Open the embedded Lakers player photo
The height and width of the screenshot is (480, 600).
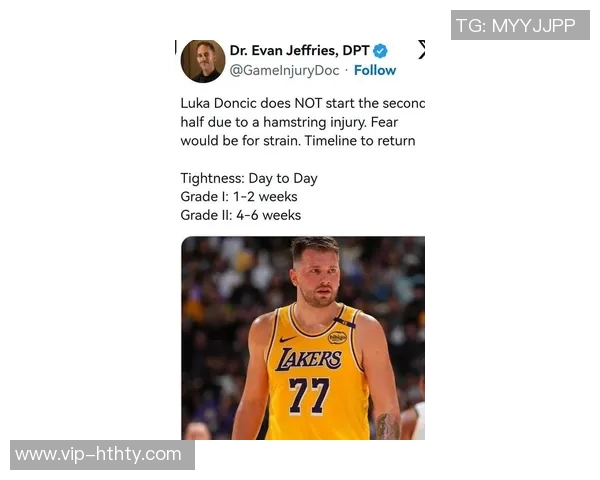pos(303,338)
